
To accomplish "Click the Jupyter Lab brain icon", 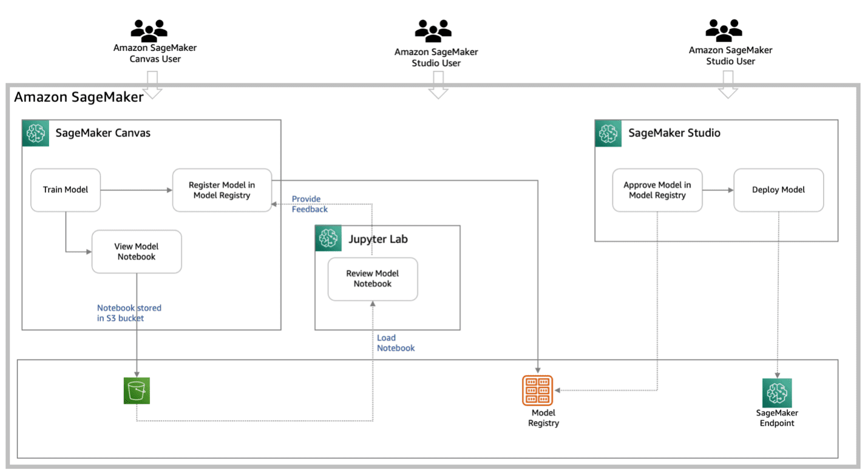I will (x=328, y=239).
